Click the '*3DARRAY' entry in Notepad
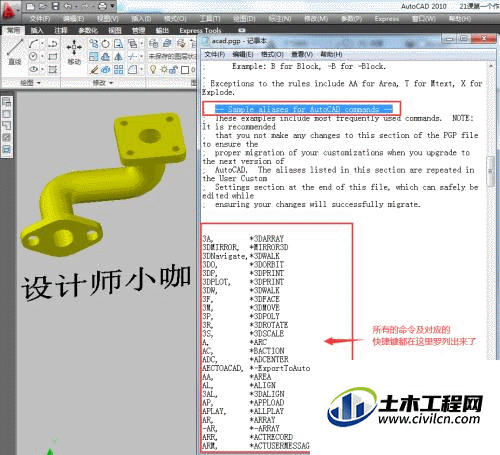The height and width of the screenshot is (455, 500). [x=267, y=239]
